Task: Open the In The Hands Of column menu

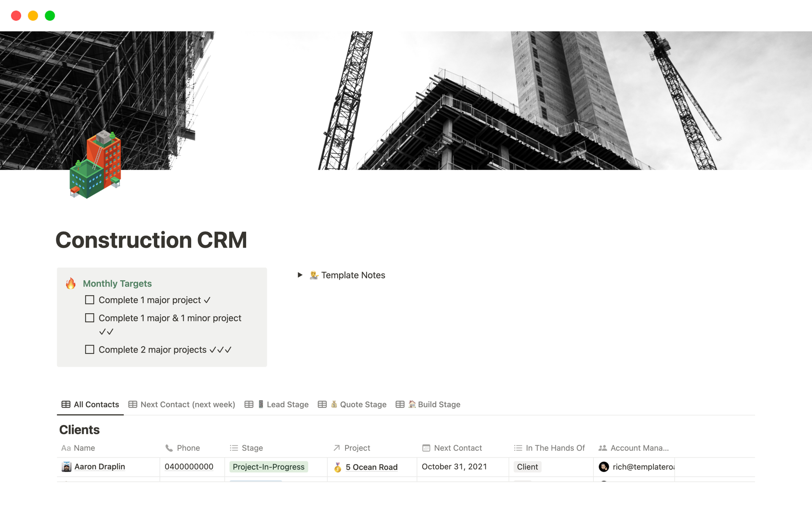Action: (x=555, y=448)
